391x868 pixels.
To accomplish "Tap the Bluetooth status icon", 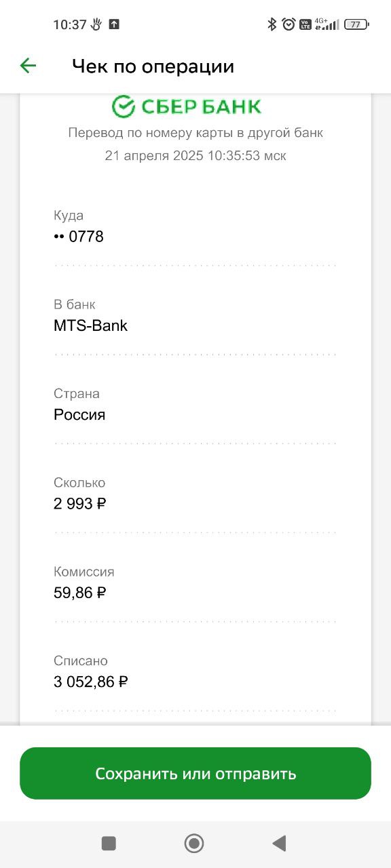I will pos(272,24).
